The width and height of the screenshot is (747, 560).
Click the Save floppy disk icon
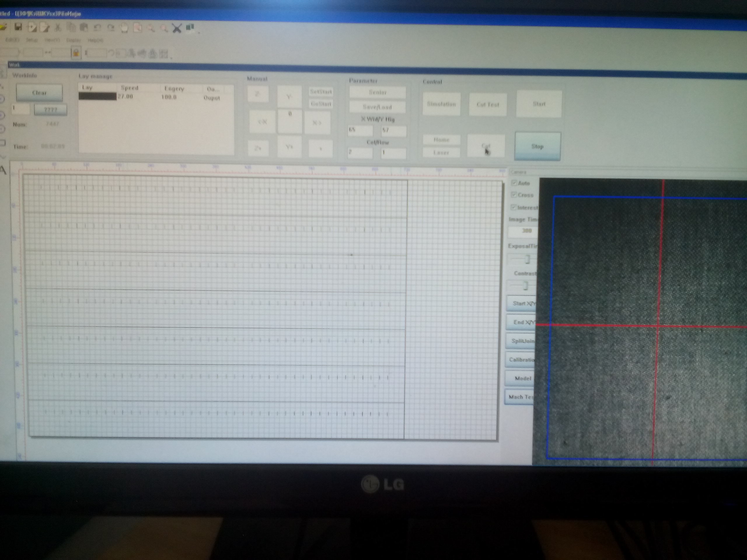[18, 27]
